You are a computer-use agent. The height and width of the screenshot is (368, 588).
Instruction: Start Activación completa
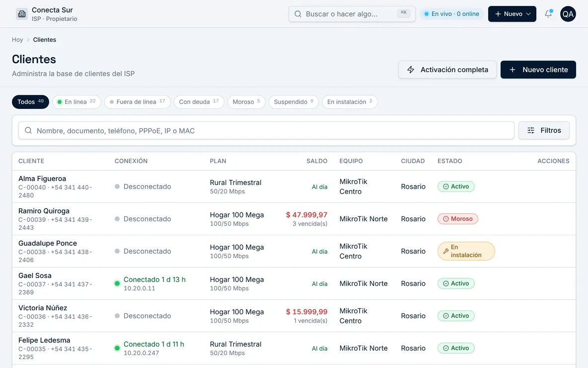pyautogui.click(x=447, y=70)
